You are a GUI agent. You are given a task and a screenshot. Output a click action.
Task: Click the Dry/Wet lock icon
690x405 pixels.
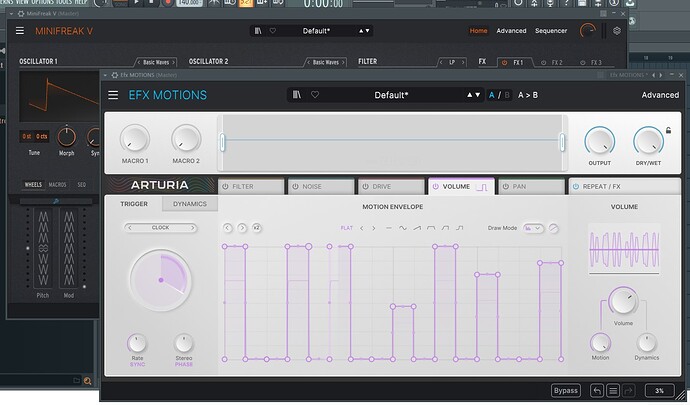pyautogui.click(x=668, y=130)
